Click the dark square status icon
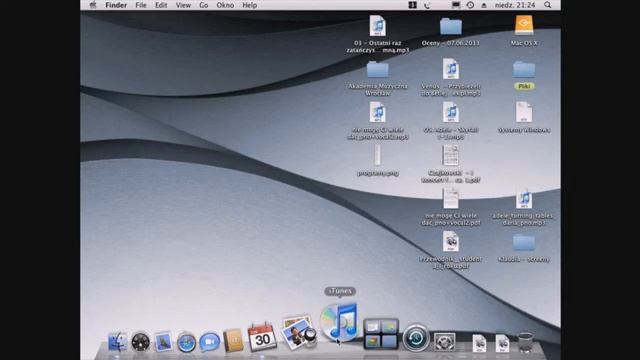Viewport: 640px width, 360px height. [x=412, y=5]
